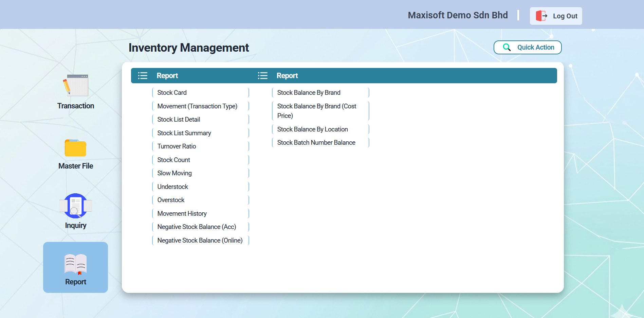Click the Report menu label in sidebar
The height and width of the screenshot is (318, 644).
click(x=76, y=282)
